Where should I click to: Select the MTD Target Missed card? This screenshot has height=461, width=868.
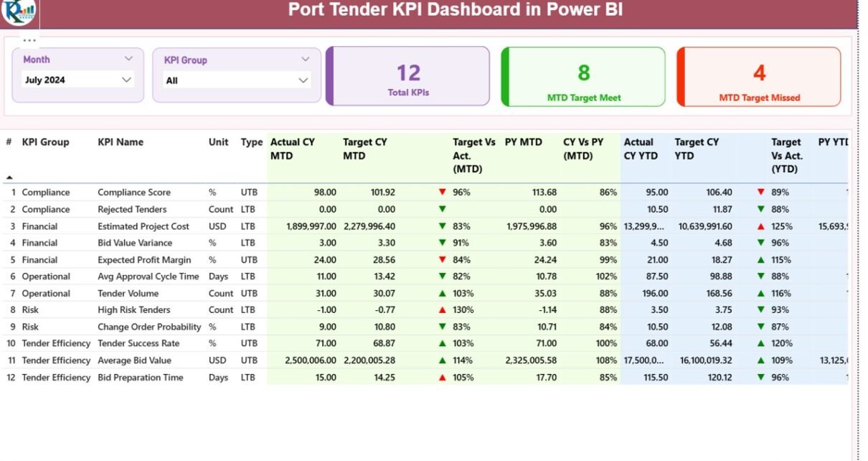[x=759, y=77]
